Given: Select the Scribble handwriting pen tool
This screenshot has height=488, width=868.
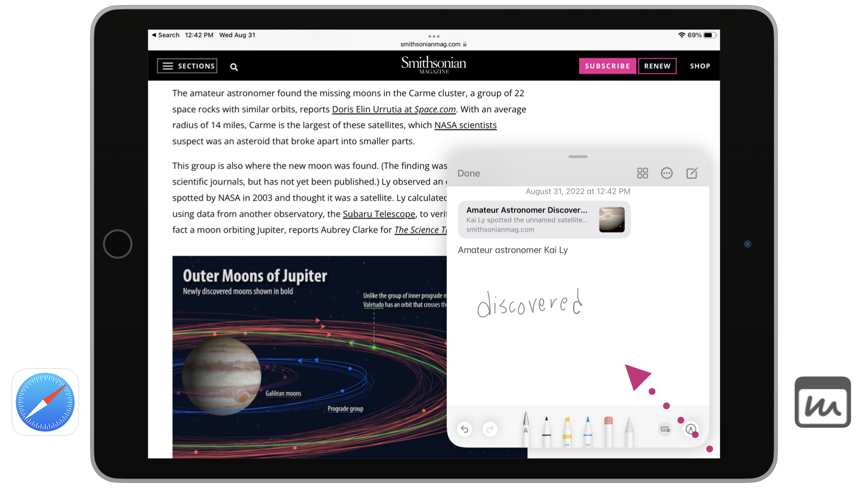Looking at the screenshot, I should point(526,429).
